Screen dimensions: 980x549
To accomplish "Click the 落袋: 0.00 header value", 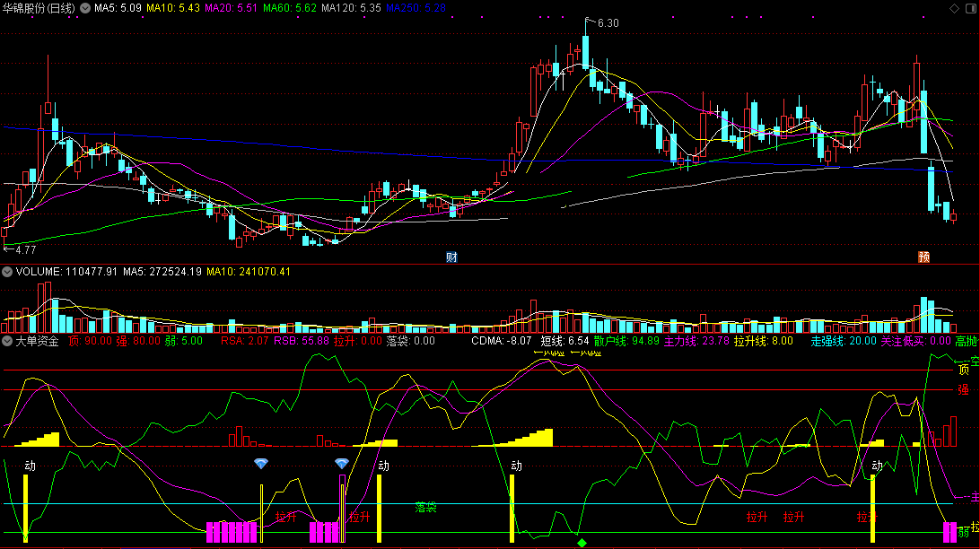I will coord(411,341).
